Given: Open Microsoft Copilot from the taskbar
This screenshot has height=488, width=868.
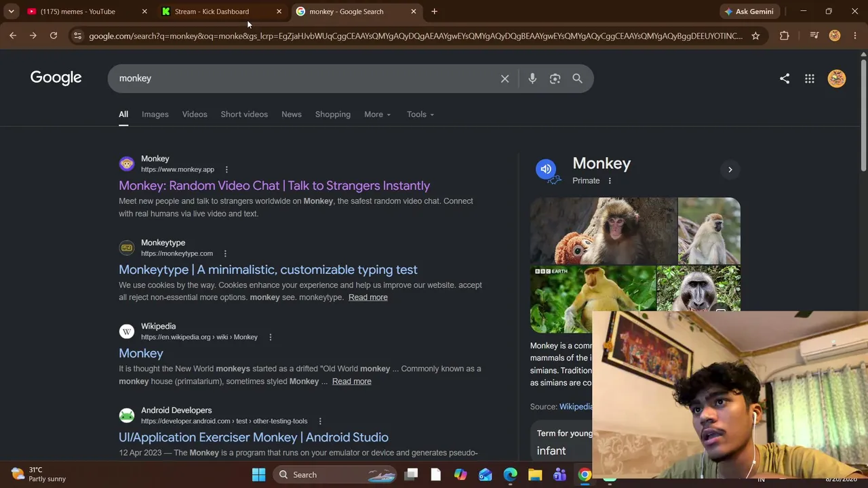Looking at the screenshot, I should [460, 475].
